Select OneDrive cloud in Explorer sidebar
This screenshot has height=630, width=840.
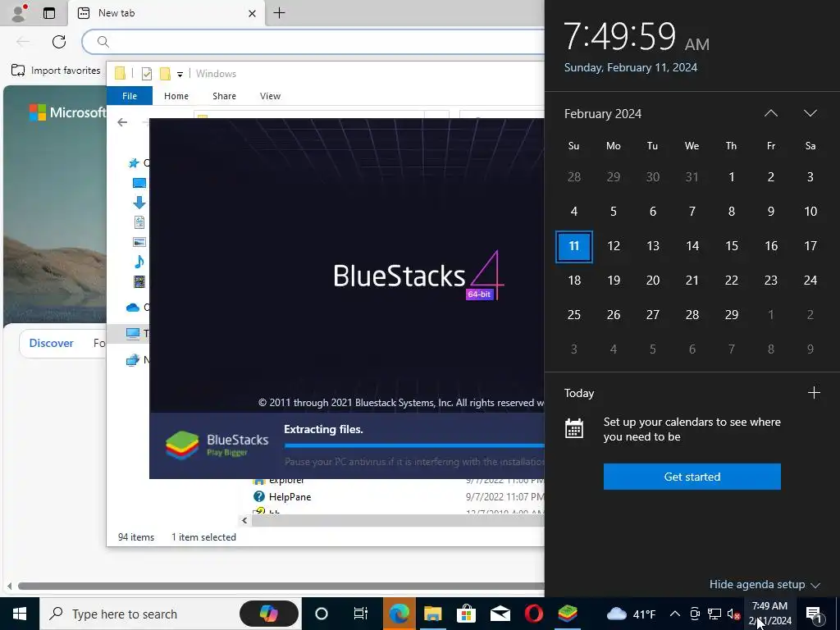click(x=133, y=308)
